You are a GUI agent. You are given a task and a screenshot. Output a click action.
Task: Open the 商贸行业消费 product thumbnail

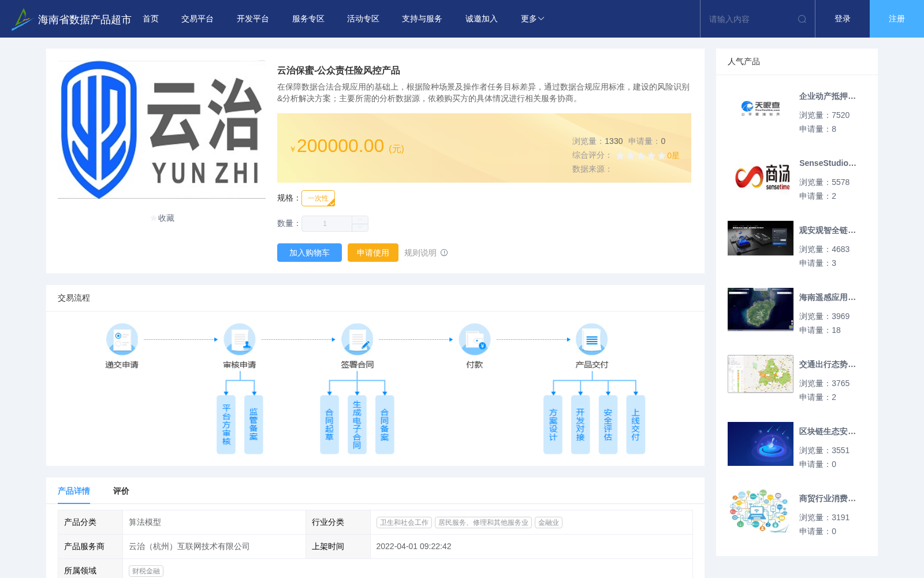click(x=761, y=511)
